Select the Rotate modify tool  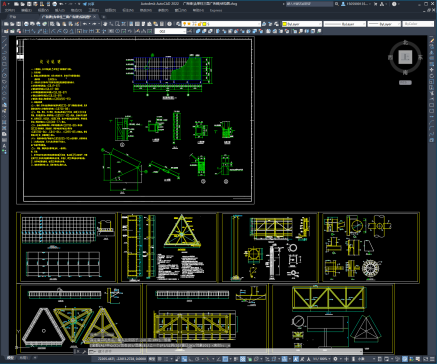(432, 76)
